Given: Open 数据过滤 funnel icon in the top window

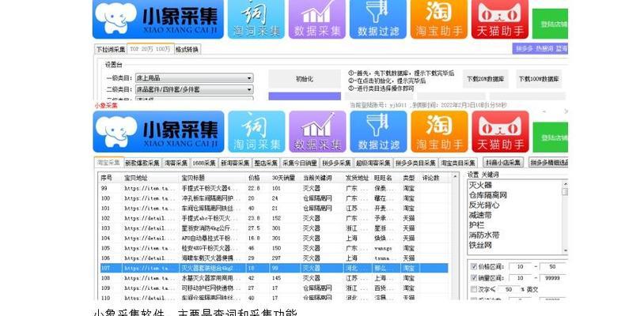Looking at the screenshot, I should point(378,19).
